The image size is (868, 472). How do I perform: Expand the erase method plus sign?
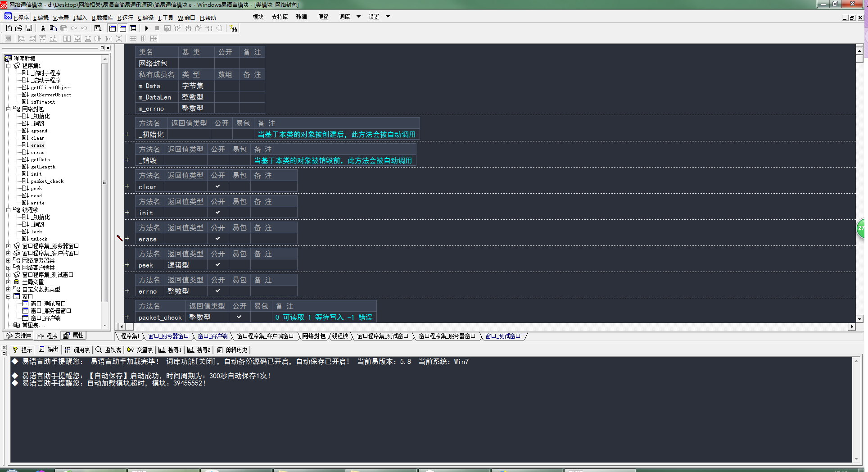pyautogui.click(x=127, y=239)
